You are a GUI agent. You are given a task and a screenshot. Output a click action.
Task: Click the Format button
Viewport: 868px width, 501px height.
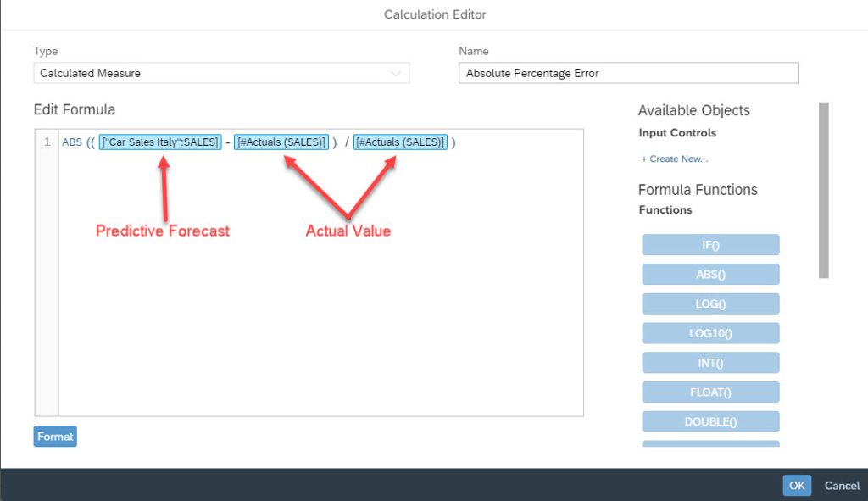point(55,437)
